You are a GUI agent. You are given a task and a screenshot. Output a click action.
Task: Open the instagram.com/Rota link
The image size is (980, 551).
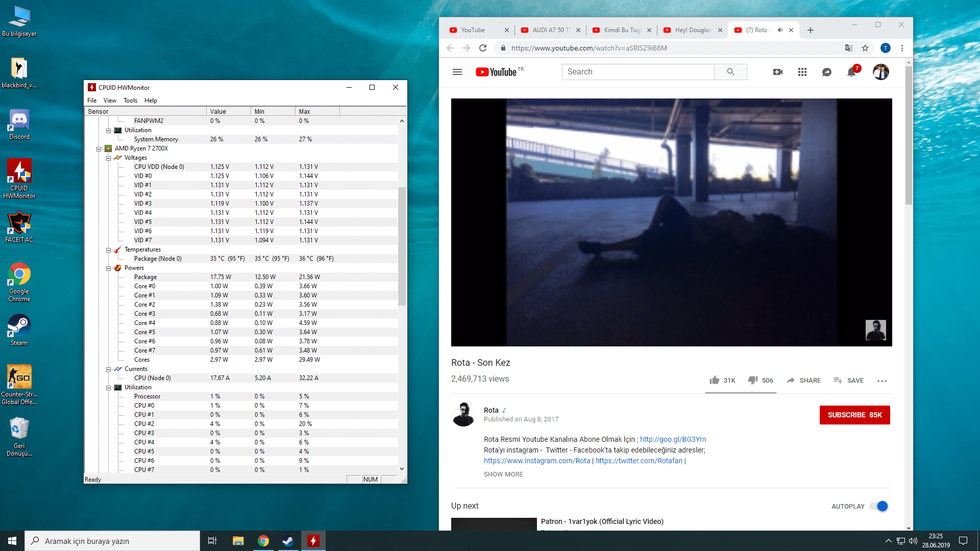click(536, 461)
